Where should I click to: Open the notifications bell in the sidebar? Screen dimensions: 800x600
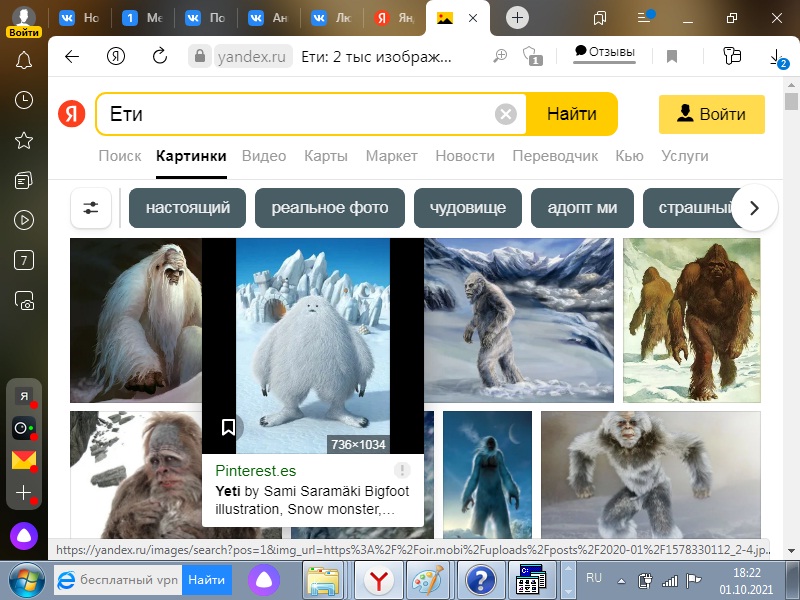[24, 60]
